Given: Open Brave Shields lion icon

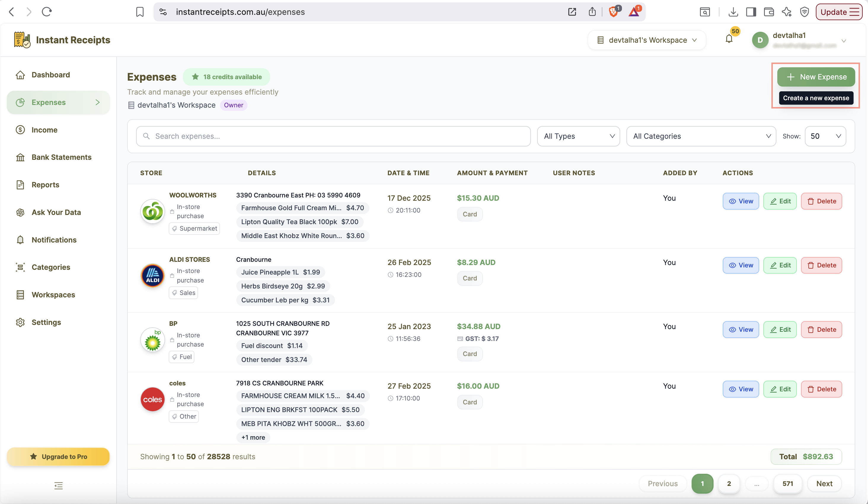Looking at the screenshot, I should point(613,12).
